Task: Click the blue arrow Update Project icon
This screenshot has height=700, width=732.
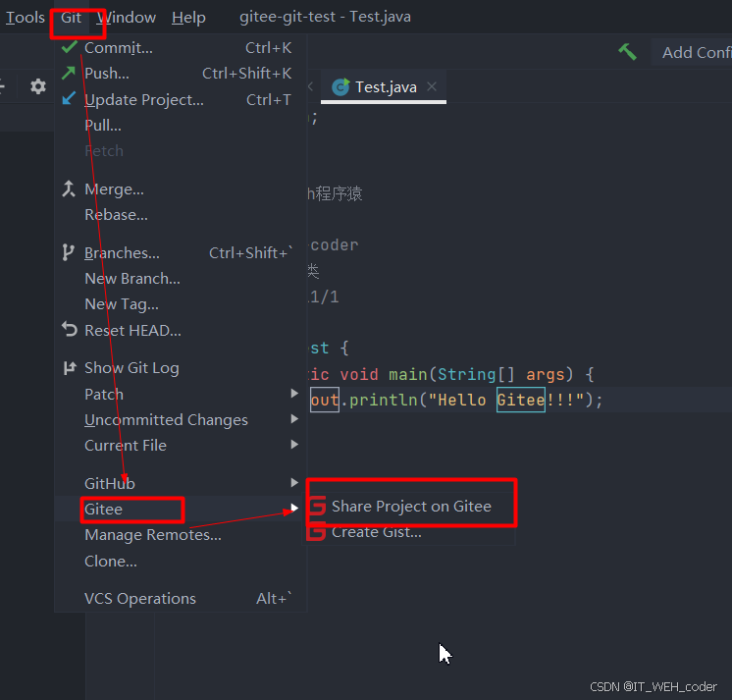Action: click(69, 98)
